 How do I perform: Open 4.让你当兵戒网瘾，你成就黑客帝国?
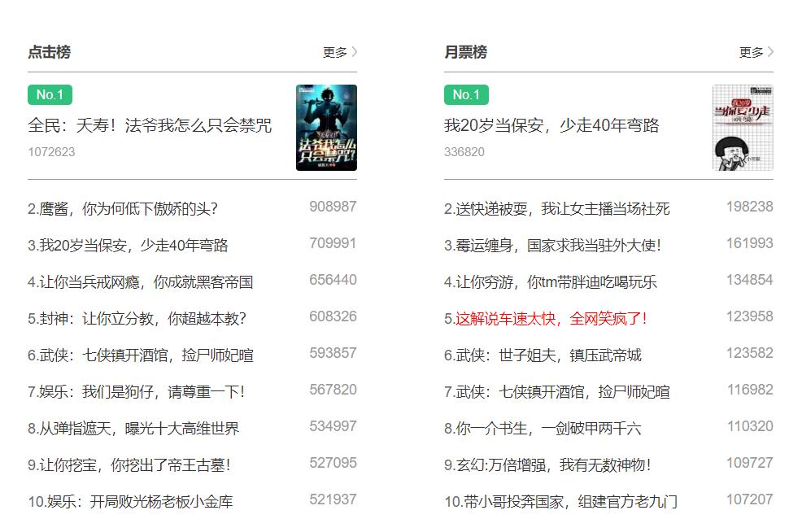tap(140, 281)
